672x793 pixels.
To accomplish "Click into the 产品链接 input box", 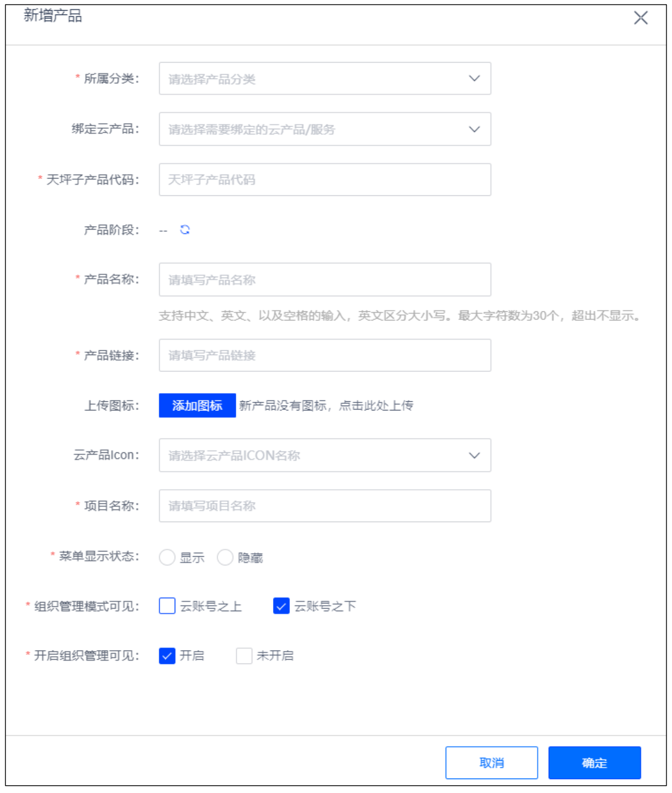I will [325, 355].
